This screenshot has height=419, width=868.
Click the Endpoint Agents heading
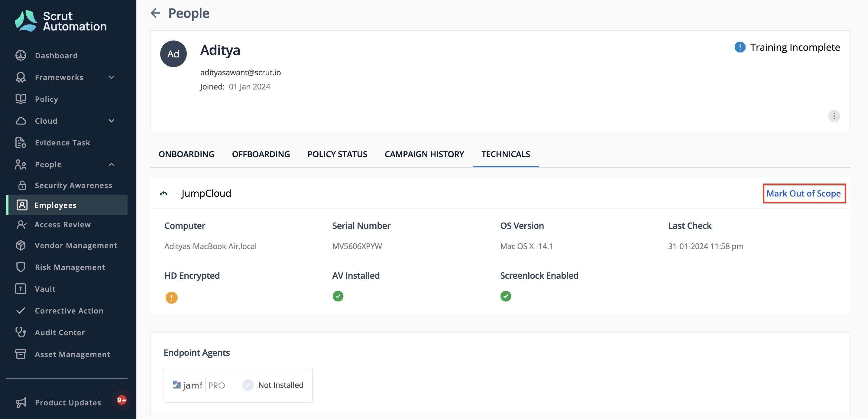(x=197, y=352)
